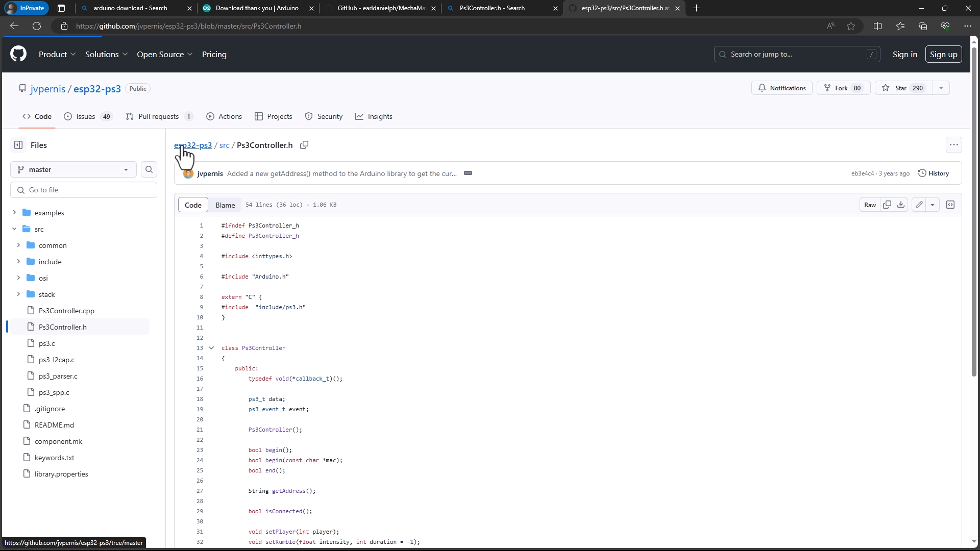The image size is (980, 551).
Task: Open the Security tab
Action: (x=324, y=117)
